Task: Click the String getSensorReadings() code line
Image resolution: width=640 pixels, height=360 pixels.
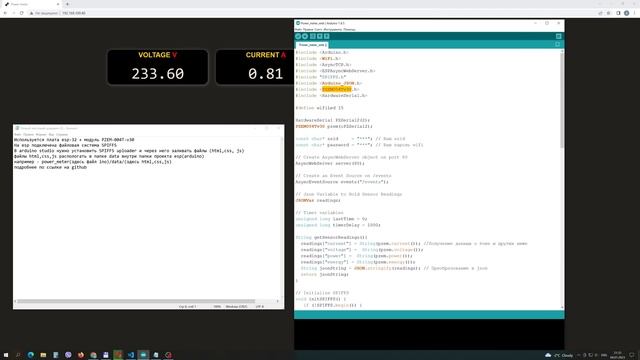Action: coord(331,237)
